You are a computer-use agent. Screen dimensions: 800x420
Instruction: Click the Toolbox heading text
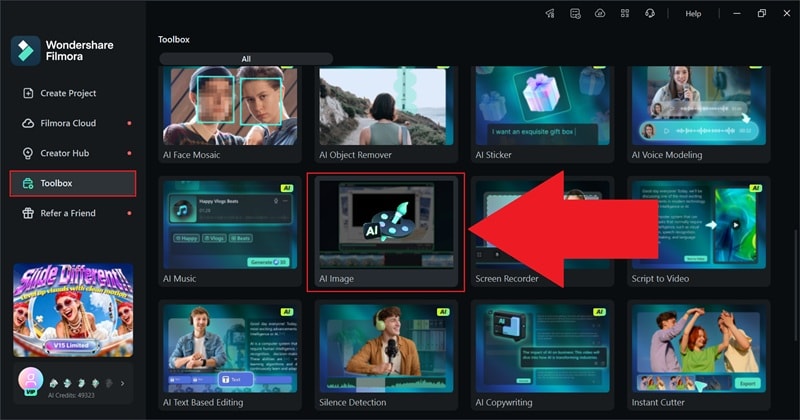pyautogui.click(x=173, y=39)
